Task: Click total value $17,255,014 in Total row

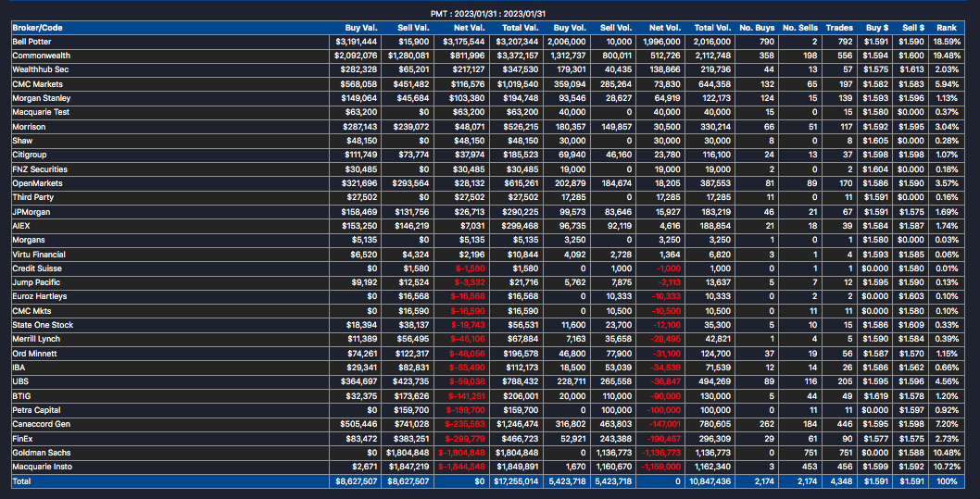Action: pos(517,481)
